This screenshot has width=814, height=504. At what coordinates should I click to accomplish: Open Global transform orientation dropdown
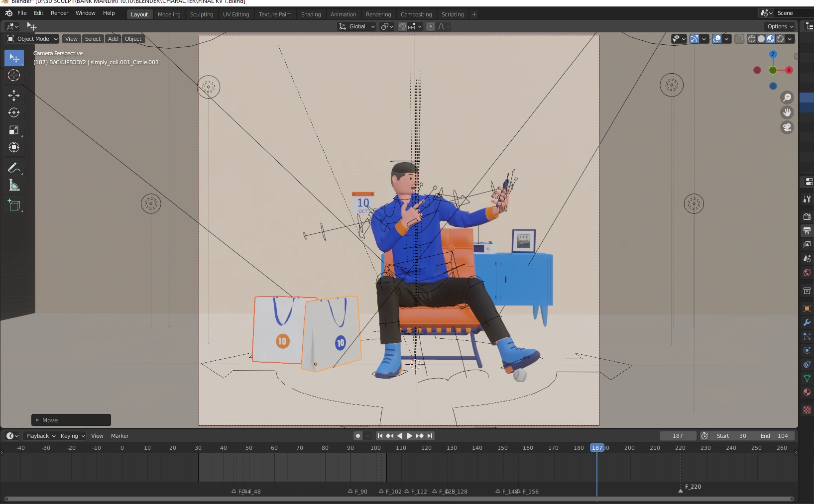pos(357,26)
